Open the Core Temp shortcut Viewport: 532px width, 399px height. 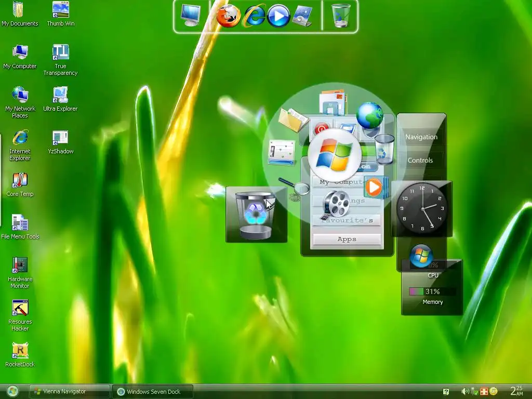pos(20,184)
